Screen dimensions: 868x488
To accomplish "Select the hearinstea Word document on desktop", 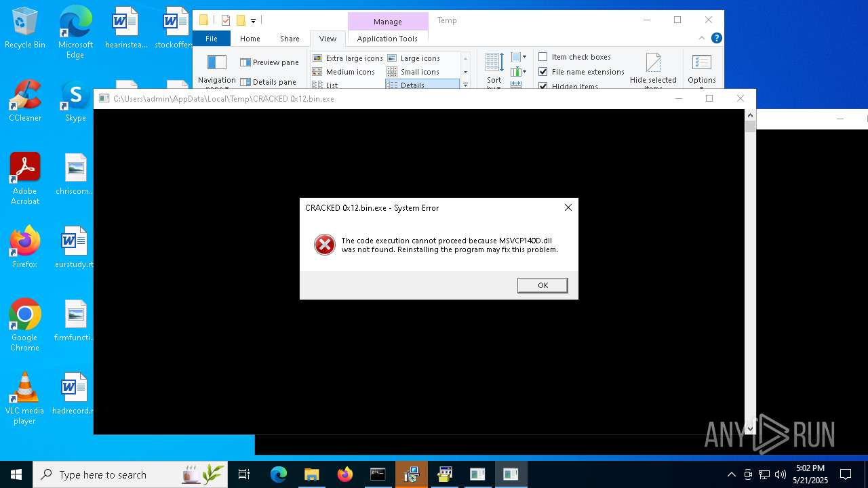I will 126,28.
